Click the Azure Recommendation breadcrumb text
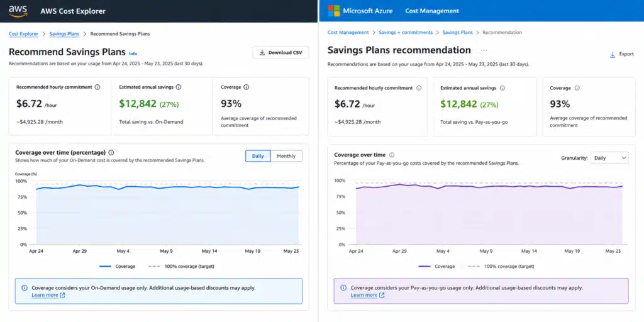Screen dimensions: 644x322 [502, 32]
